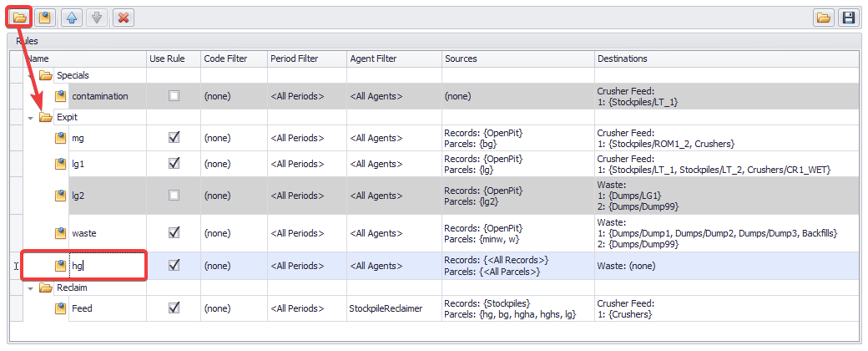Collapse the Reclaim folder group
The width and height of the screenshot is (868, 351).
[x=31, y=287]
